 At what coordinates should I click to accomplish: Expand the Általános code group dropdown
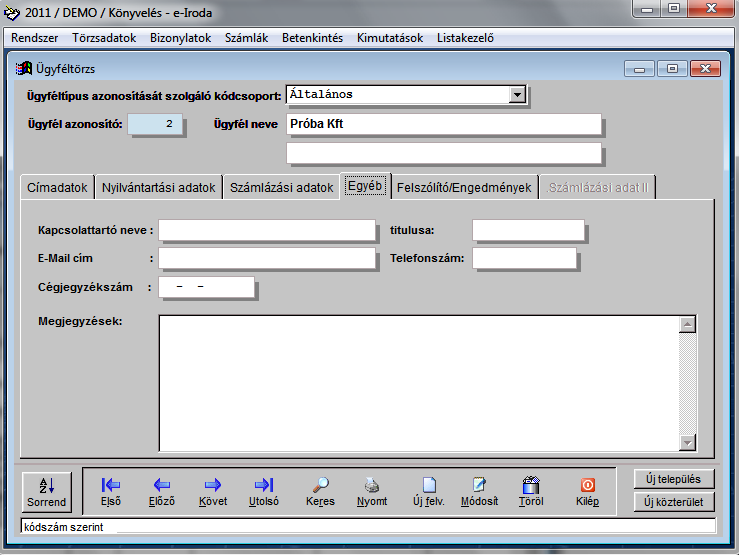click(x=516, y=95)
